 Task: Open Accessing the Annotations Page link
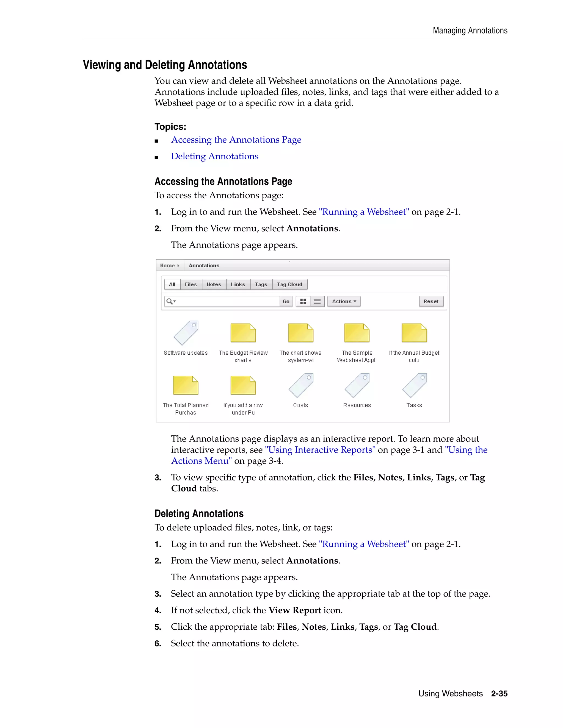(236, 140)
